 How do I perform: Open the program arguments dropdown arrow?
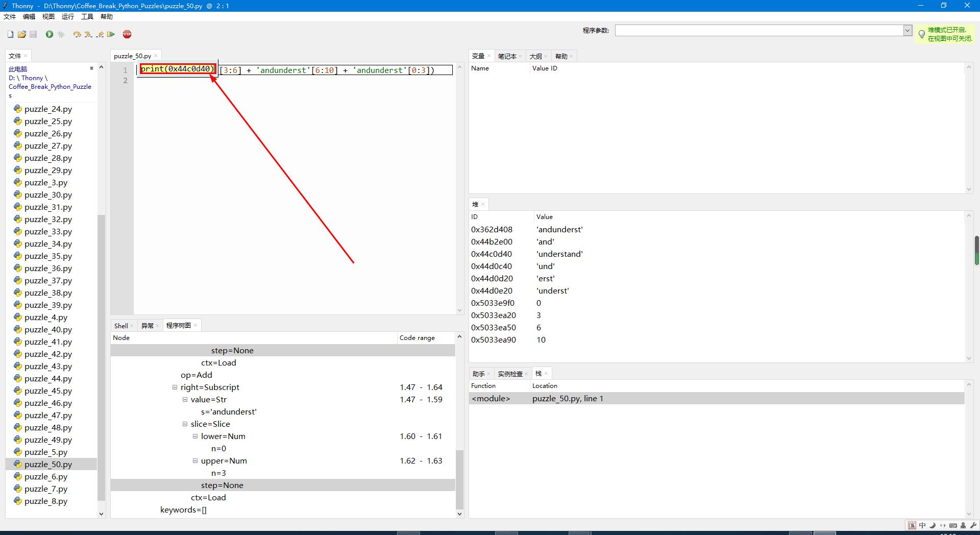tap(908, 30)
